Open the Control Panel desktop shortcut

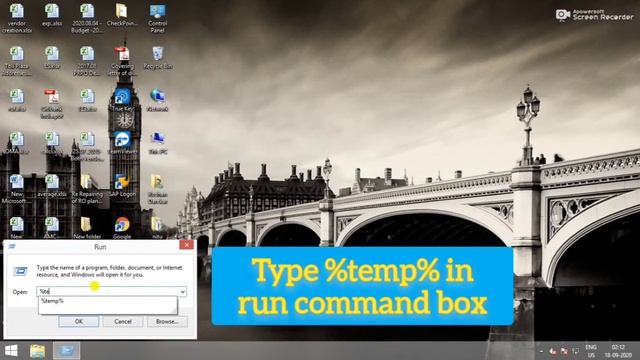(157, 18)
